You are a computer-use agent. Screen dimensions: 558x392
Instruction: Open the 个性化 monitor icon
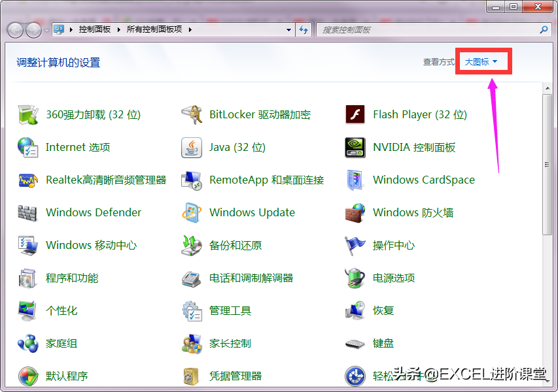(x=27, y=310)
